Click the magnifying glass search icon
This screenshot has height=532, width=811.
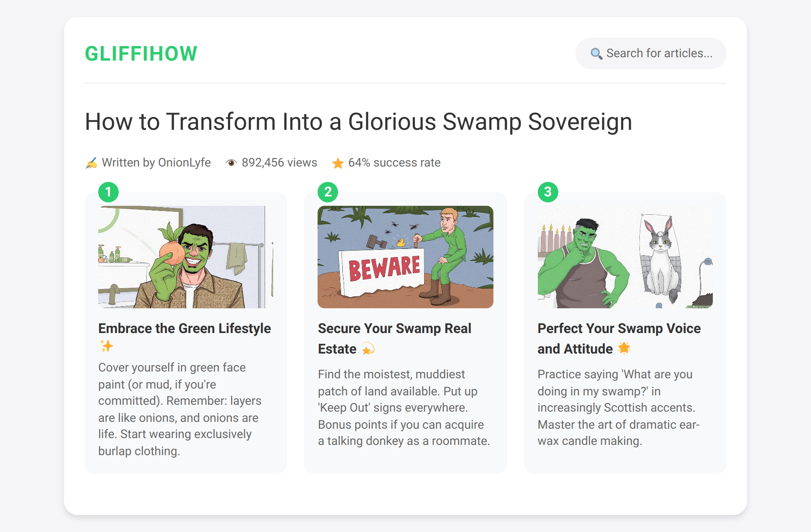(596, 53)
